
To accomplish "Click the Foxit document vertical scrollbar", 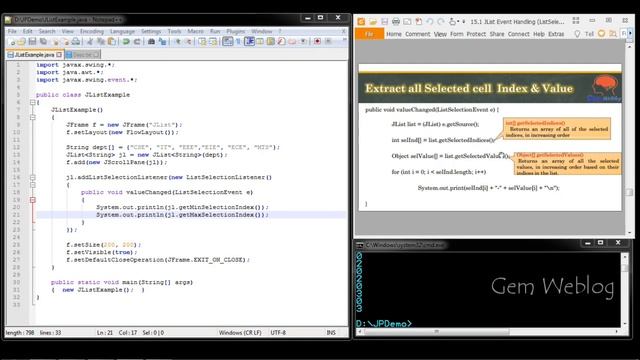I will [629, 139].
